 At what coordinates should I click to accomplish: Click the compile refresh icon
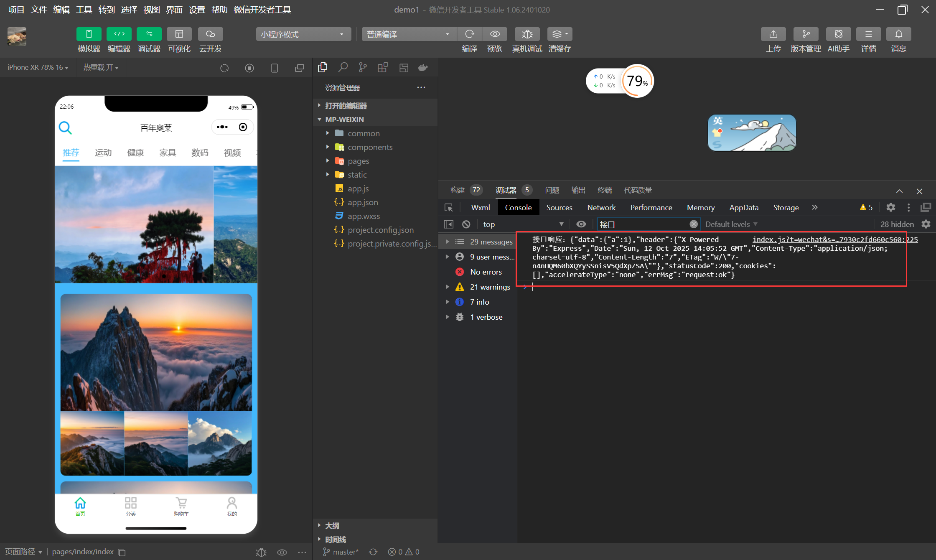tap(470, 34)
